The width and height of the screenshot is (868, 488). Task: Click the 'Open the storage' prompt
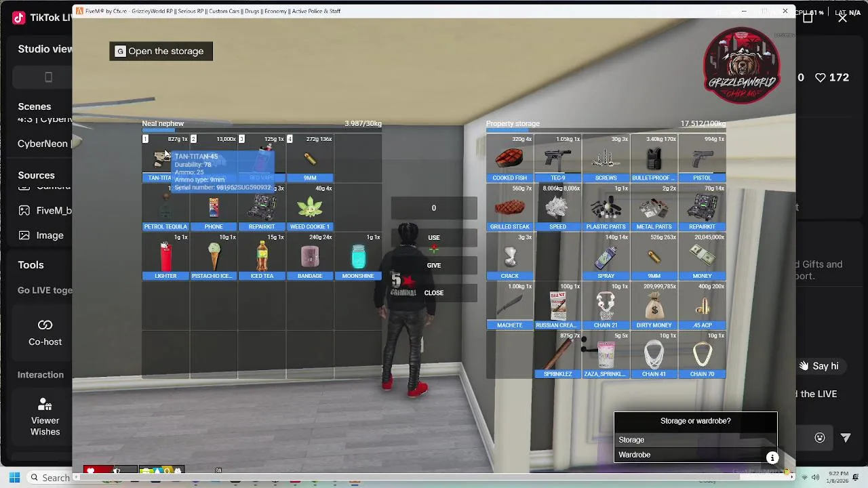pos(161,52)
